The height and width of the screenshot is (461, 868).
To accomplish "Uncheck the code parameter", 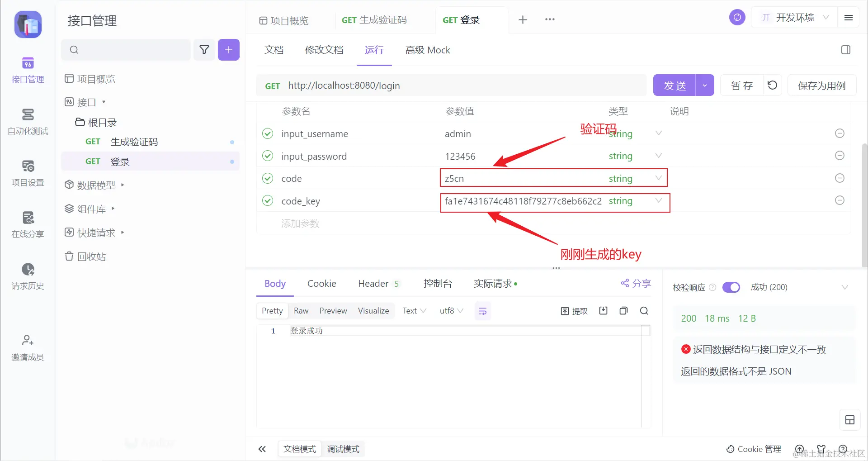I will [268, 178].
